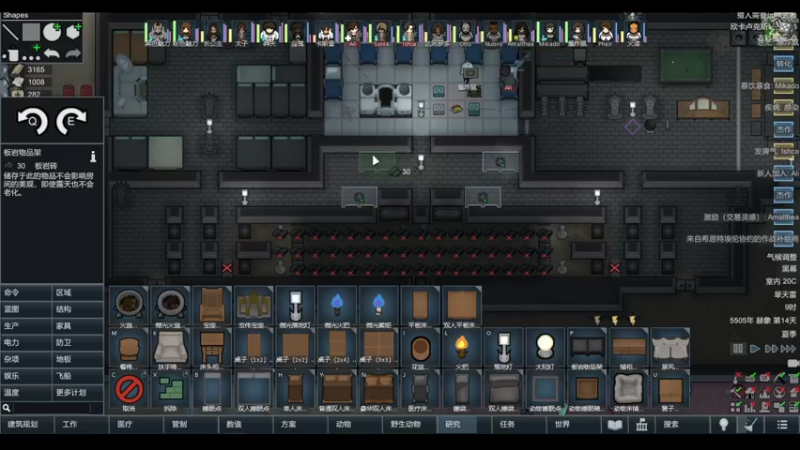
Task: Select the 桌子 (2x4) table
Action: [x=337, y=349]
